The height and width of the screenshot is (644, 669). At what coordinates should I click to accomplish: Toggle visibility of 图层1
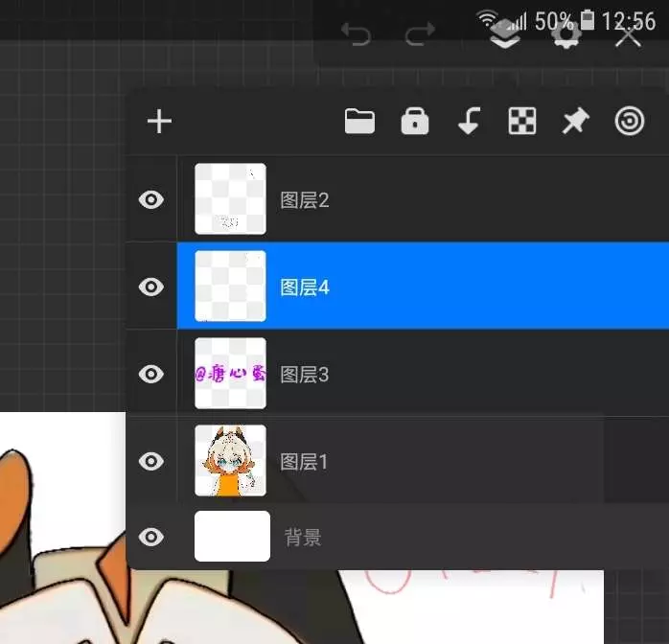pyautogui.click(x=151, y=461)
